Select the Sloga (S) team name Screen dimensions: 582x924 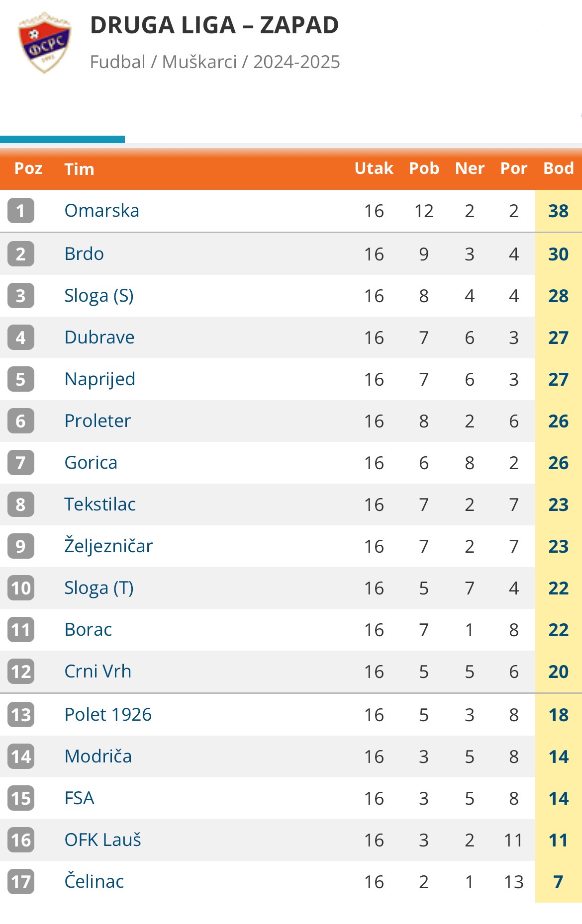click(99, 296)
